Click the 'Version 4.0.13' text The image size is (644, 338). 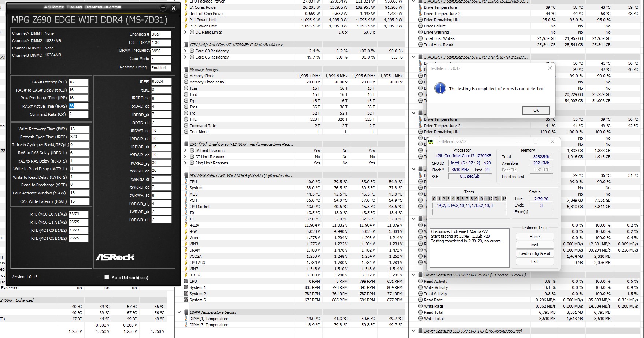(x=24, y=277)
